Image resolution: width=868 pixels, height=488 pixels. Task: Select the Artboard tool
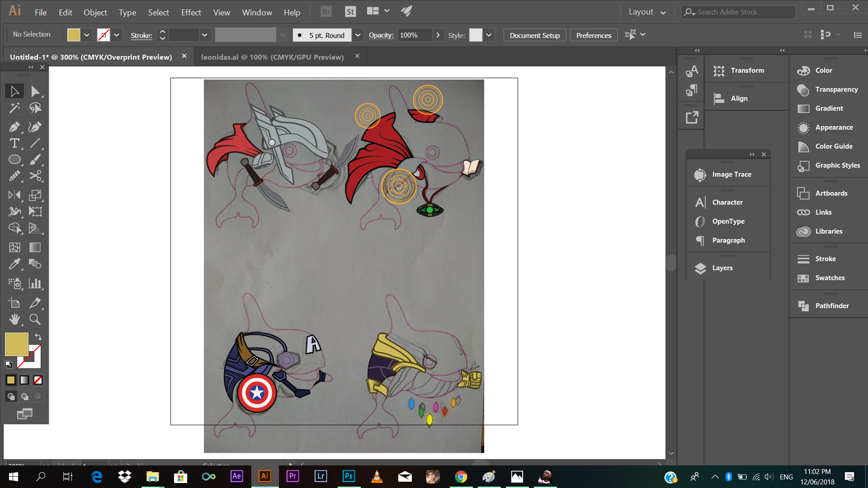pos(14,303)
